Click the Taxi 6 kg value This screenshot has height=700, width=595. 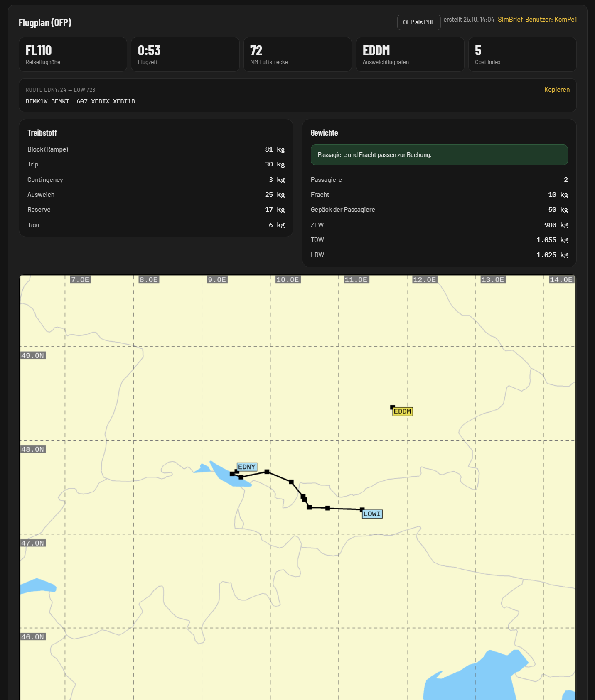tap(277, 225)
